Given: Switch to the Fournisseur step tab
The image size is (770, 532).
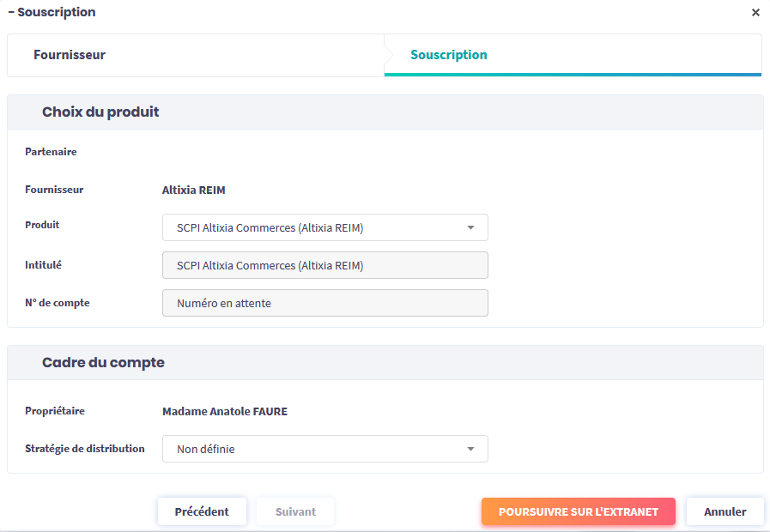Looking at the screenshot, I should [70, 55].
